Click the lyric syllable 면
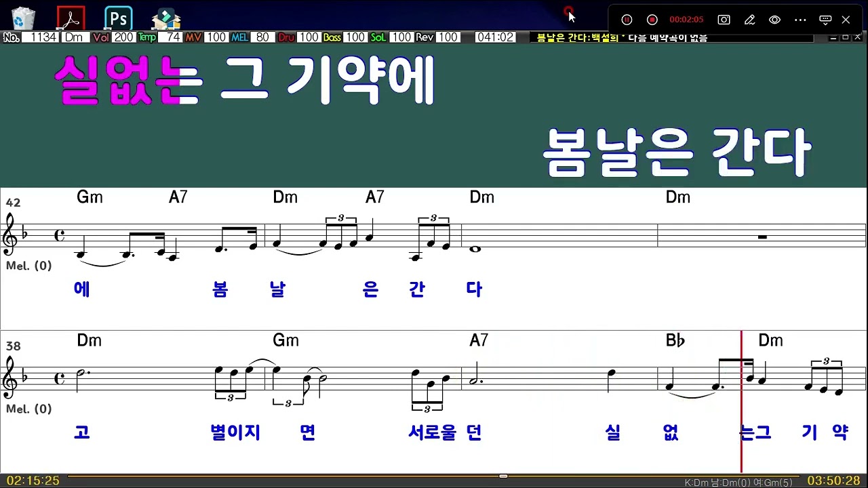Viewport: 868px width, 488px height. (307, 432)
